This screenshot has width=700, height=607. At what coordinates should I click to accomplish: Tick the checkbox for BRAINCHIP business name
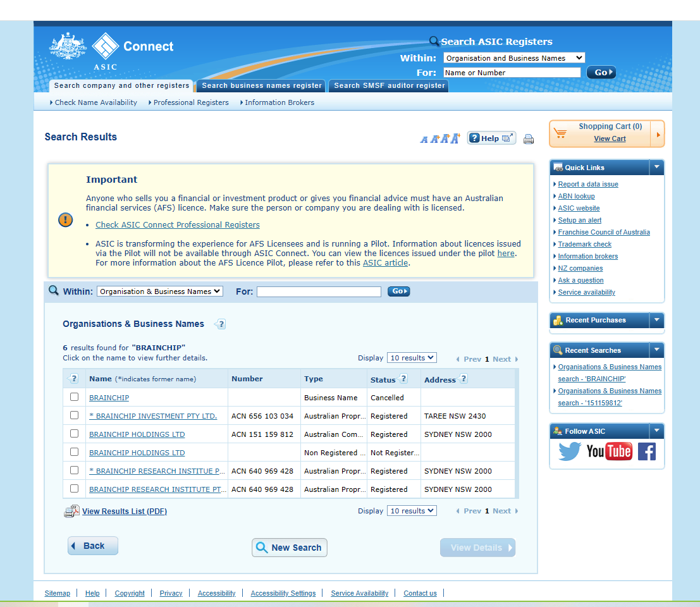pyautogui.click(x=74, y=397)
